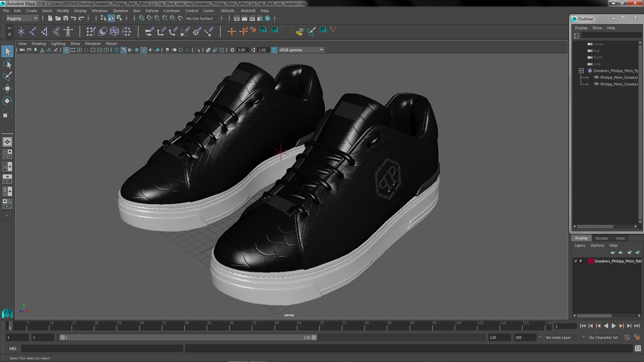Click the Create Lattice shelf icon
The image size is (644, 362).
pyautogui.click(x=114, y=32)
